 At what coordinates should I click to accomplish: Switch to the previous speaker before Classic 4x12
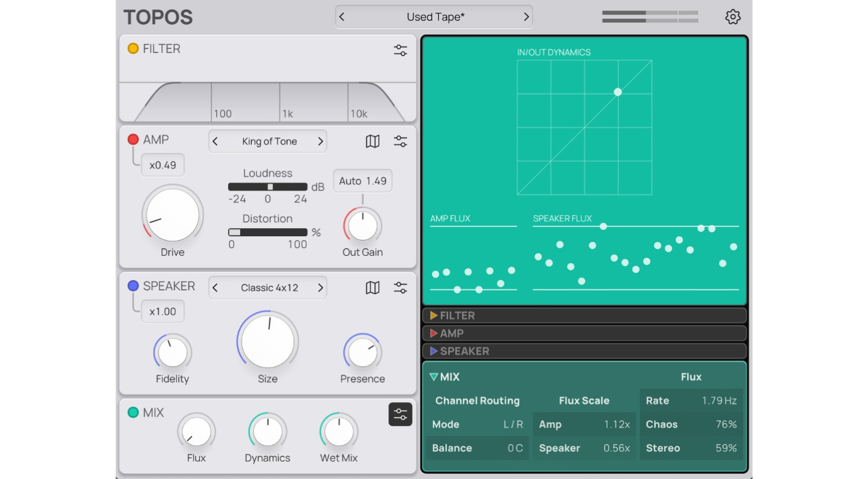pos(215,288)
